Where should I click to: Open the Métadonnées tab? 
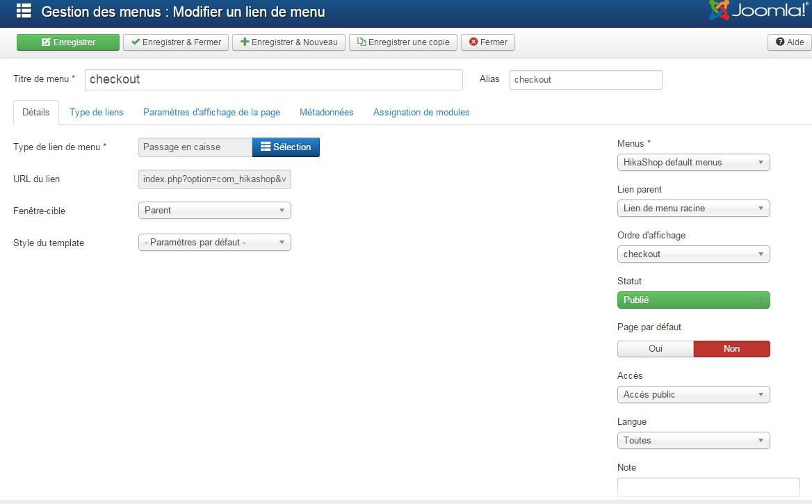pos(326,113)
